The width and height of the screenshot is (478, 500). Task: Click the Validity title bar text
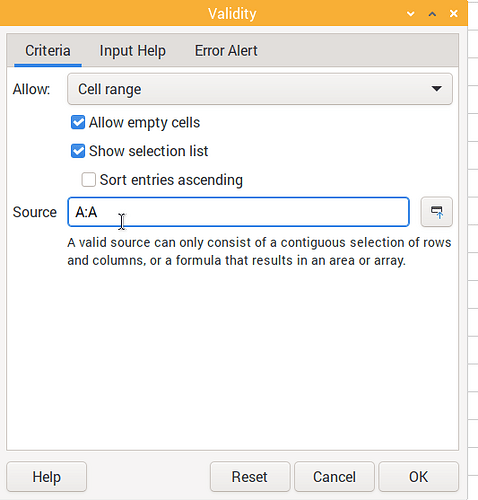(232, 14)
